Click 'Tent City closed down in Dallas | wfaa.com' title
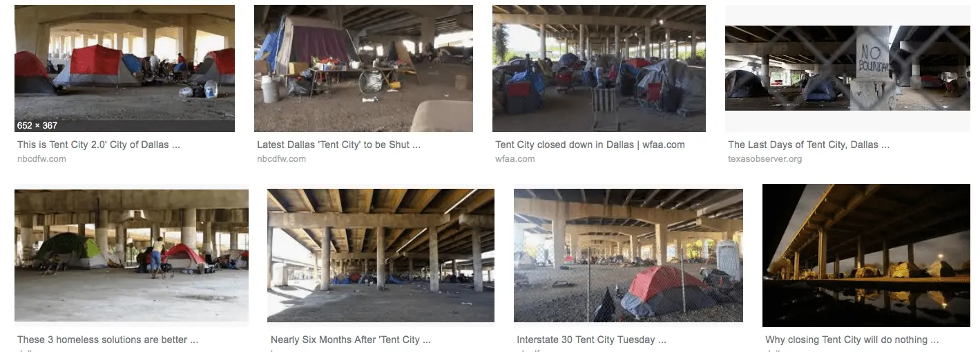Screen dimensions: 980x352 [x=590, y=145]
